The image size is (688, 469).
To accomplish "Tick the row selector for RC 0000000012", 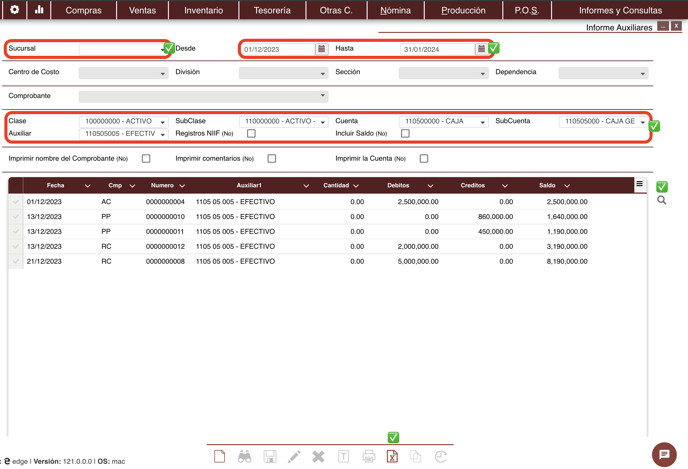I will pyautogui.click(x=16, y=247).
